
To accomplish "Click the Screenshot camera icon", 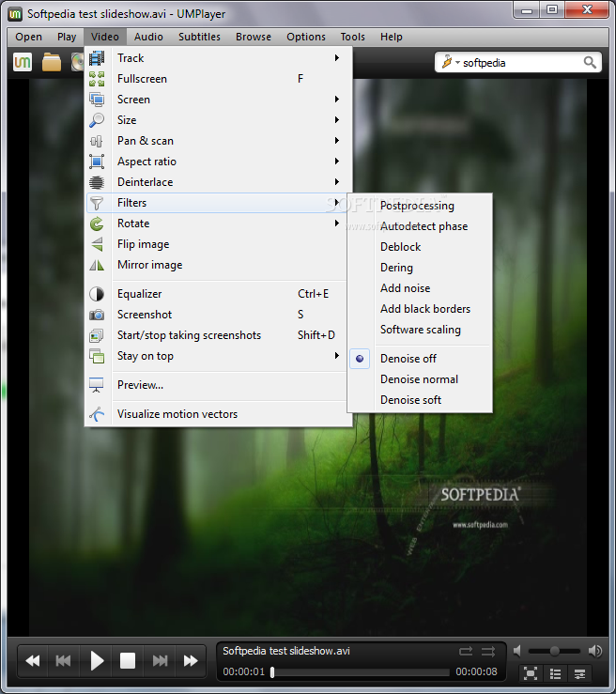I will pyautogui.click(x=97, y=315).
